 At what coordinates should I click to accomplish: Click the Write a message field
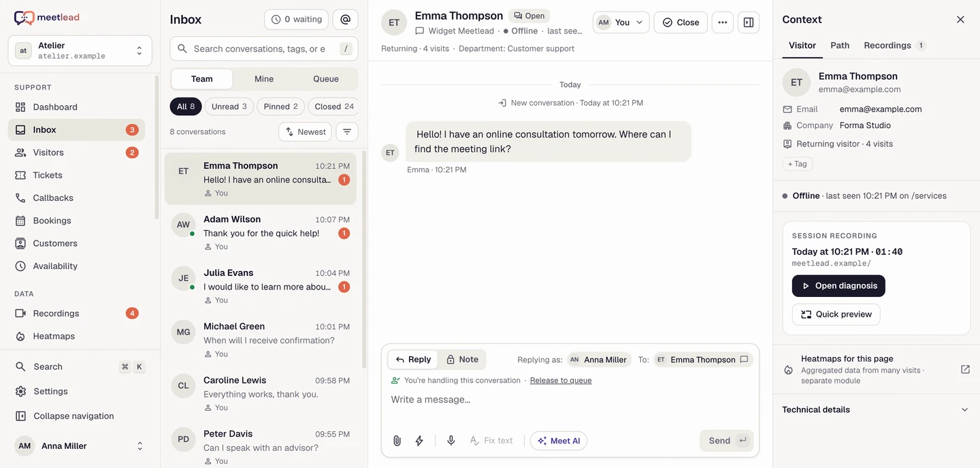tap(570, 400)
